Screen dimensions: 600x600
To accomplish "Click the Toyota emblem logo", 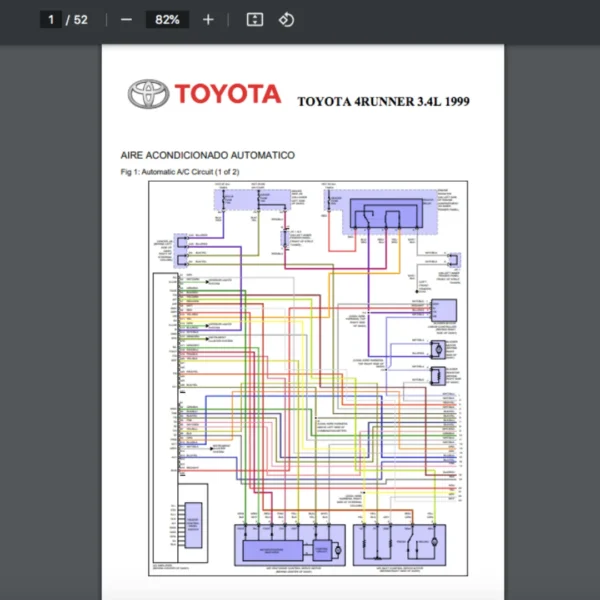I will (x=147, y=94).
